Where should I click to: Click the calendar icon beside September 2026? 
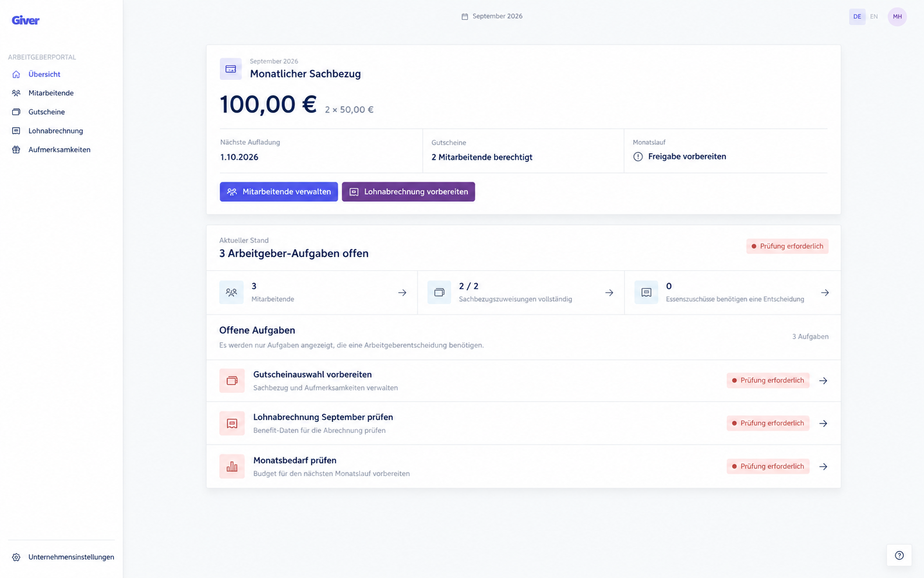(x=464, y=16)
